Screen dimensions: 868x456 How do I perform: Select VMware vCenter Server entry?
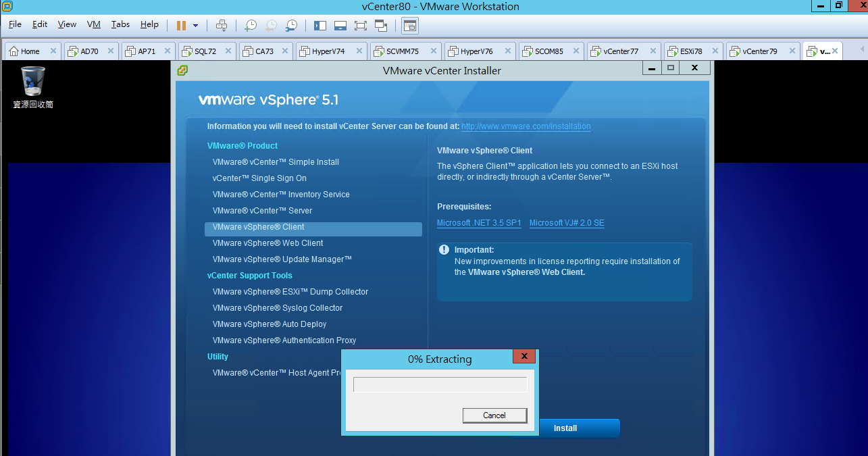[262, 211]
